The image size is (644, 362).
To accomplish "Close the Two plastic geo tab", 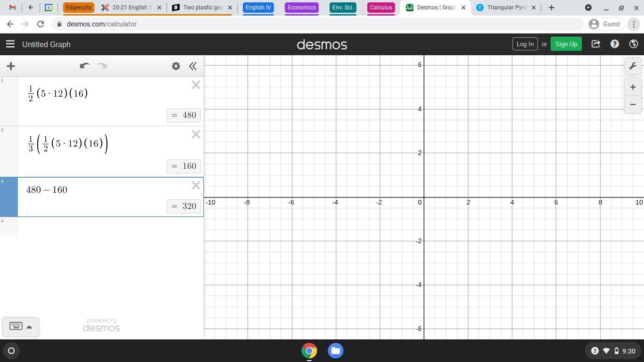I will (230, 8).
